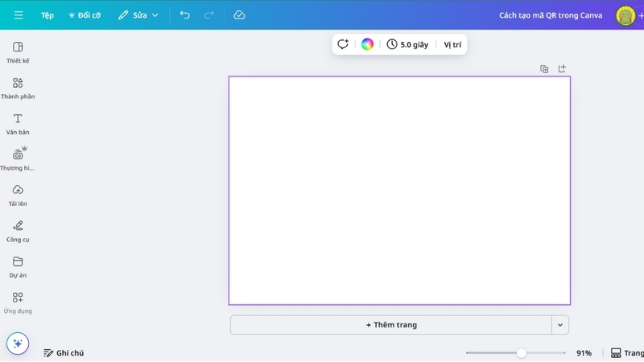The image size is (644, 362).
Task: Launch the Canva AI assistant sparkle button
Action: click(x=18, y=343)
